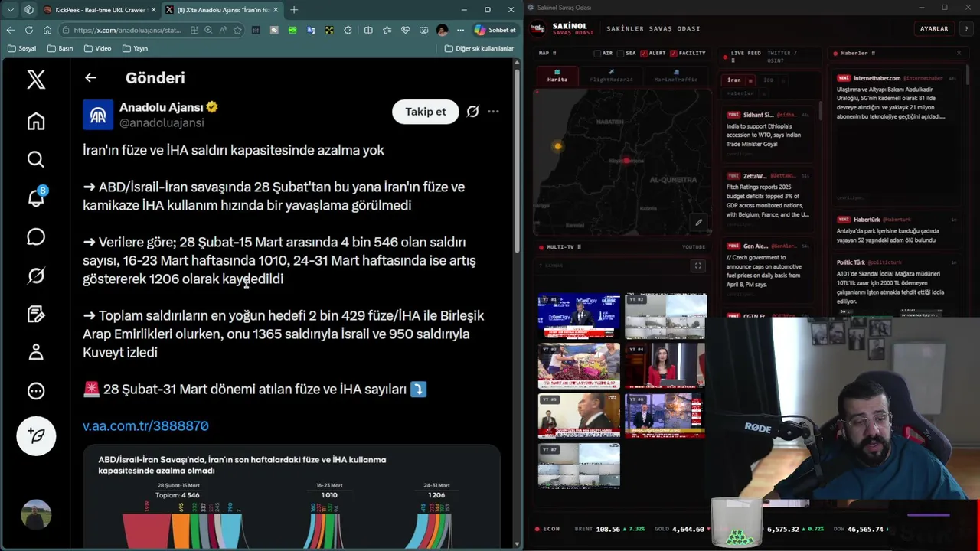This screenshot has height=551, width=980.
Task: Click fullscreen icon in Multi-TV panel
Action: click(697, 266)
